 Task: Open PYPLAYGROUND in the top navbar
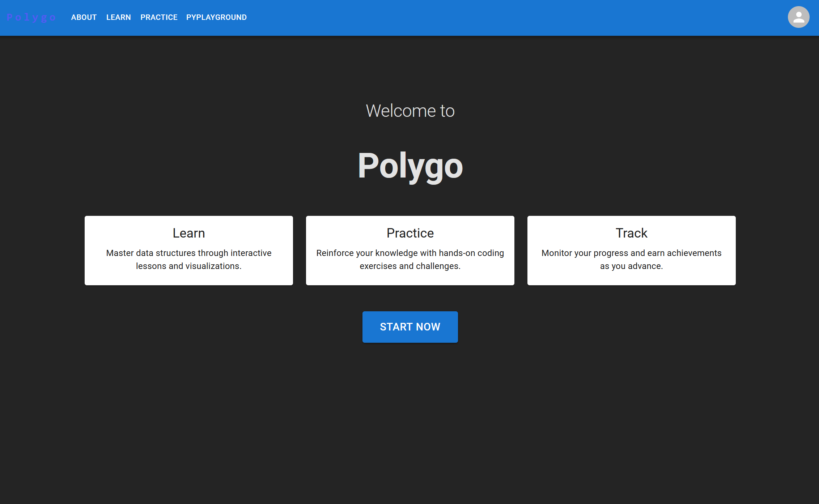click(x=216, y=17)
